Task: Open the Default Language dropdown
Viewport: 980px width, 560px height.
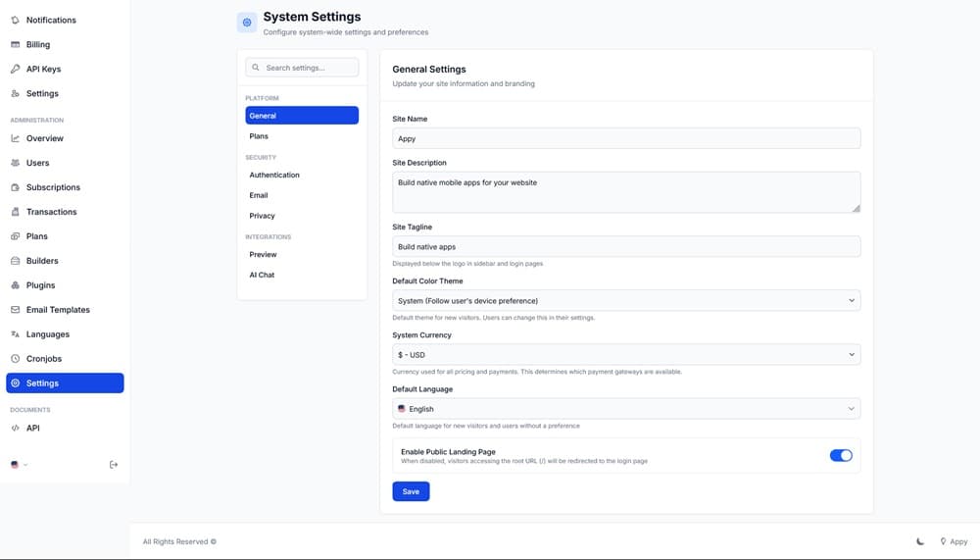Action: 625,409
